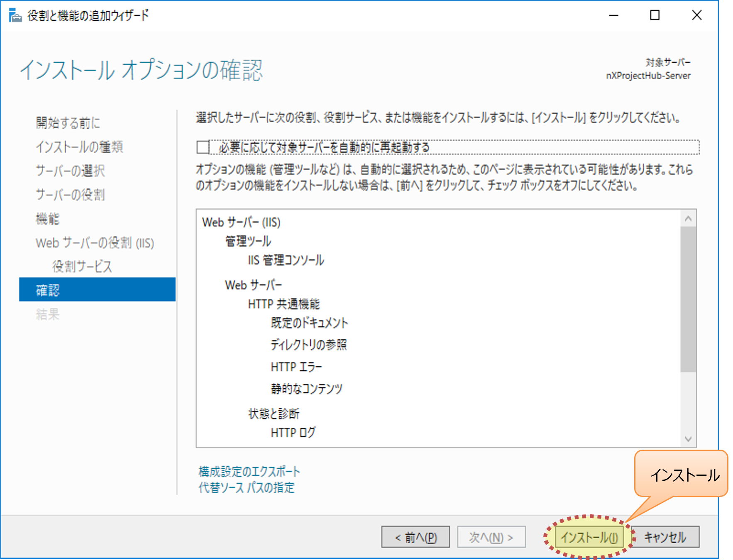Click the キャンセル button
This screenshot has width=733, height=560.
point(665,537)
